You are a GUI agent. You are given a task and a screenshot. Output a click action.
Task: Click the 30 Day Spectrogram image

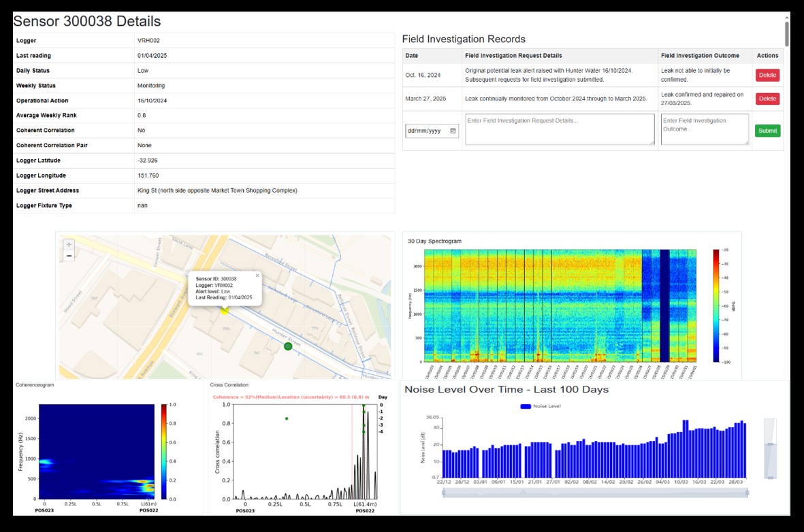point(560,305)
